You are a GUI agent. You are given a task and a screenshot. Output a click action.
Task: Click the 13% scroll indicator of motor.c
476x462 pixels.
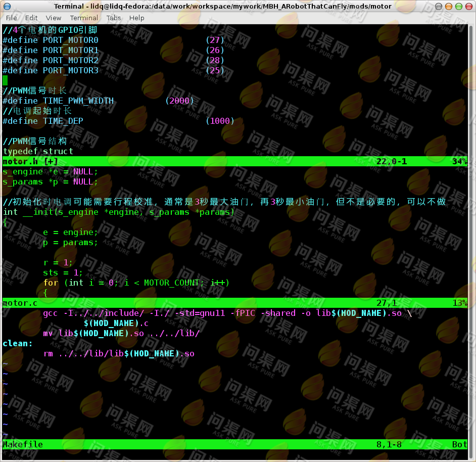(x=460, y=303)
